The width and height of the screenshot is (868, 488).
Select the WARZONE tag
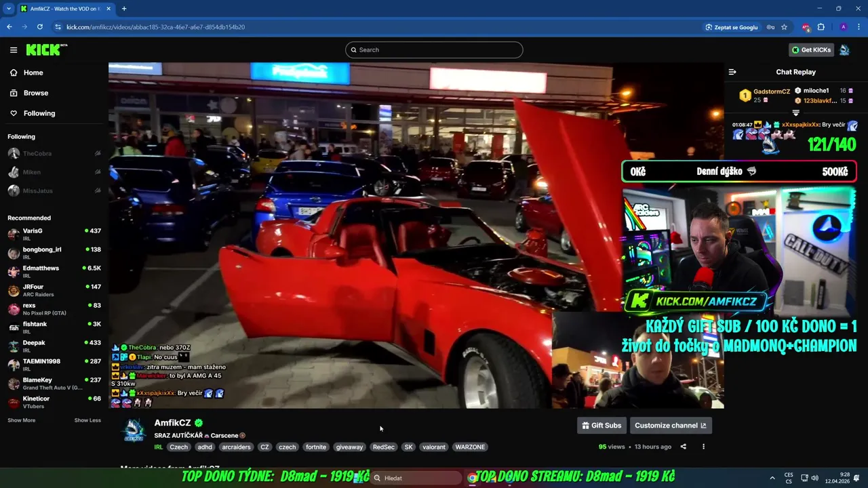470,447
